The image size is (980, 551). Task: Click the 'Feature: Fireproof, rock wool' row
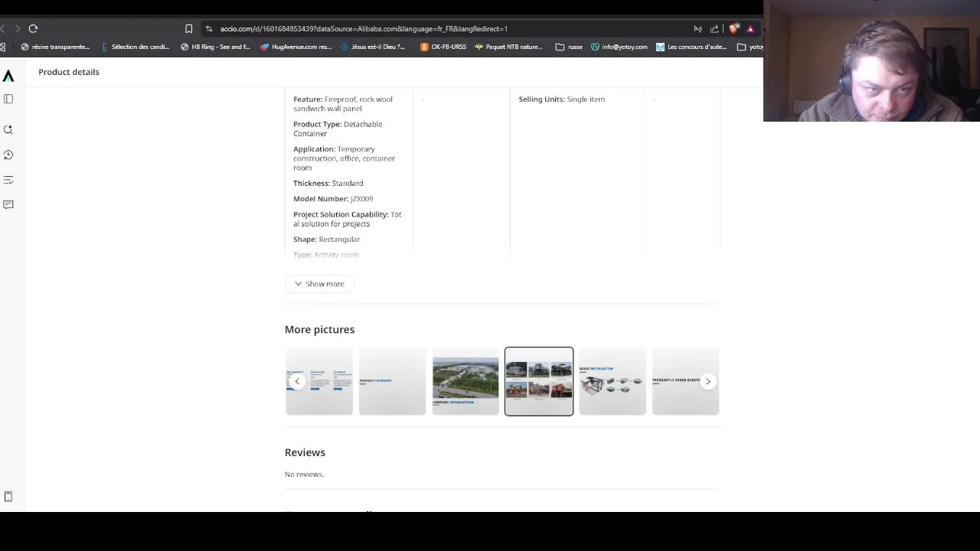tap(343, 104)
